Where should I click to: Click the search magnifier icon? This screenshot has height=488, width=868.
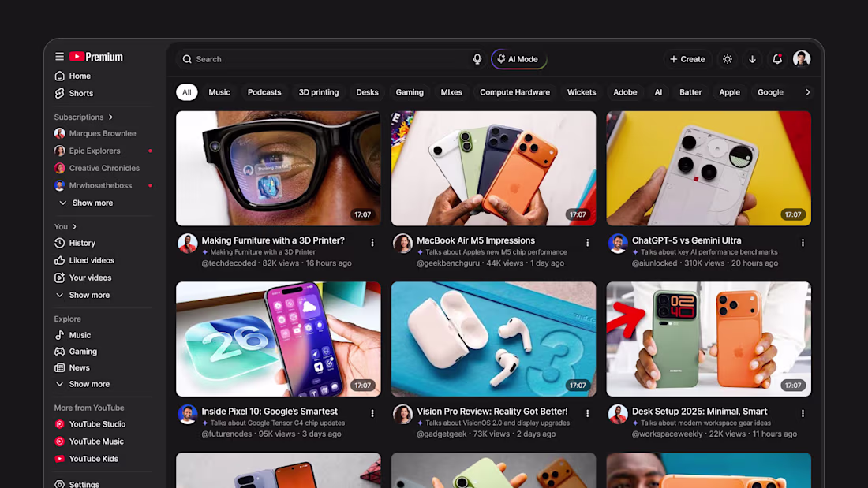click(187, 59)
